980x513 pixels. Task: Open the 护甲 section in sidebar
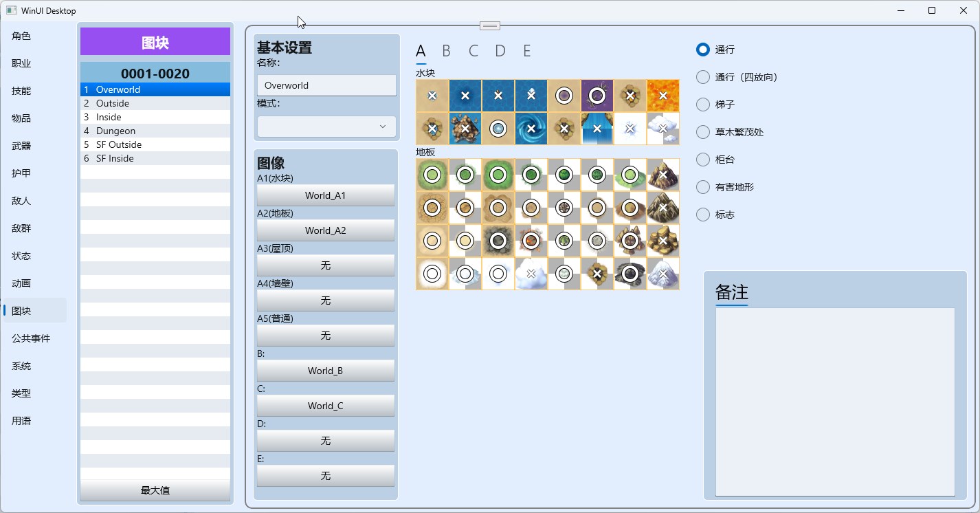tap(35, 173)
